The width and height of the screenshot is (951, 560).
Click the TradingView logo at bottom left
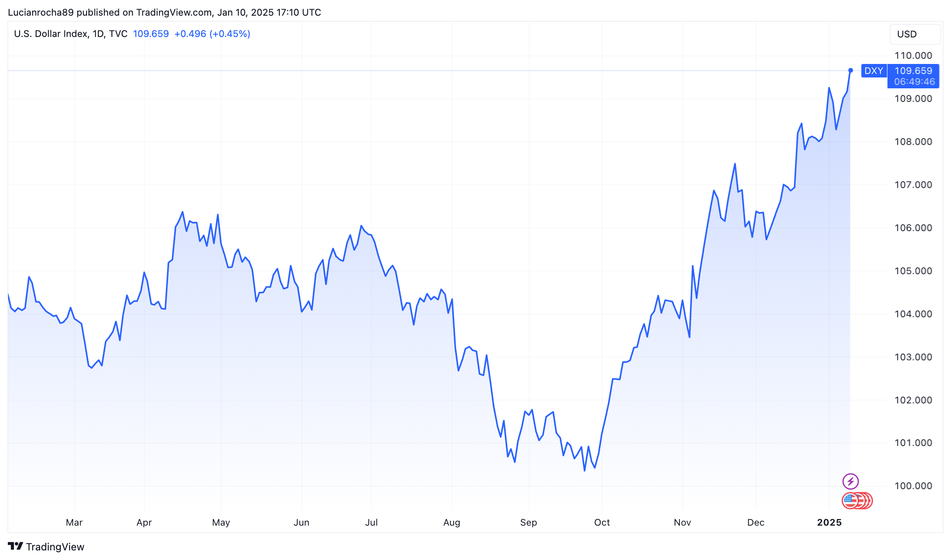15,547
